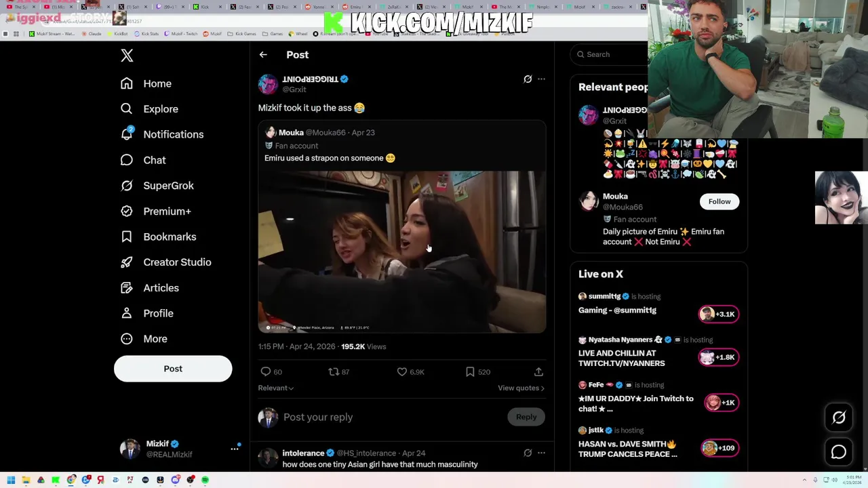Open the Chat section
This screenshot has width=868, height=488.
pos(143,160)
